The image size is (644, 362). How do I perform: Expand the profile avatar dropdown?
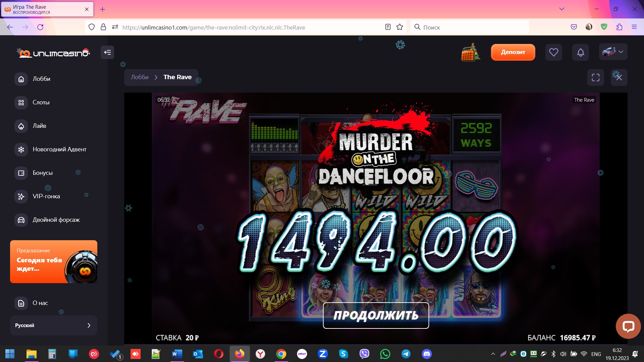click(x=613, y=52)
